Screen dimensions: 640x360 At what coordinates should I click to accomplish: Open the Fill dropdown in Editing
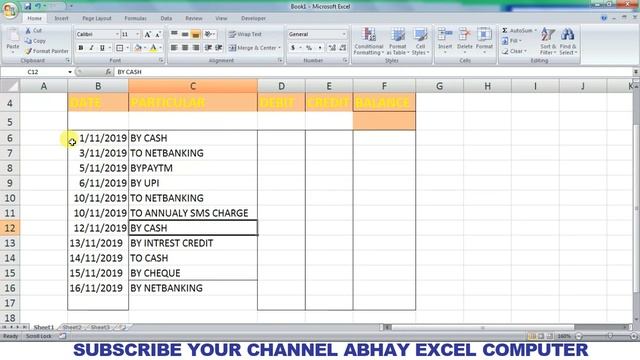(x=513, y=41)
